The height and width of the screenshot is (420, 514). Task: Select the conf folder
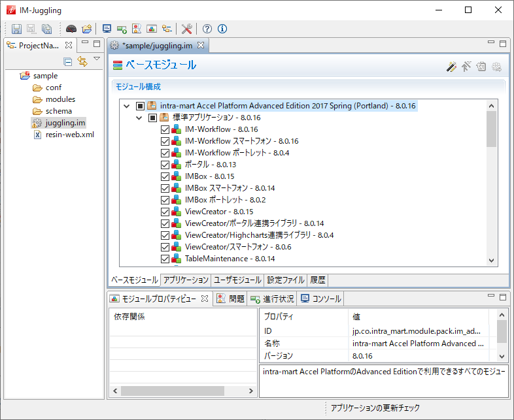coord(54,88)
